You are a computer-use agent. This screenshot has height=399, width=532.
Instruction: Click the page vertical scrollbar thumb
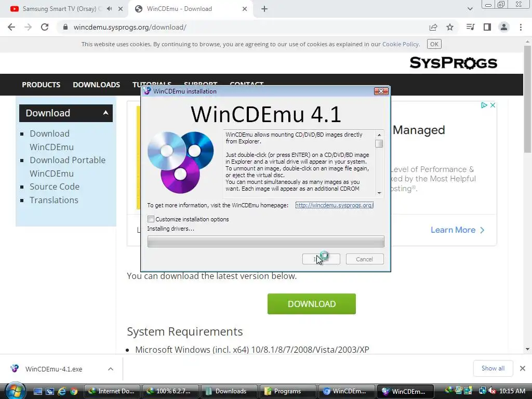(527, 99)
